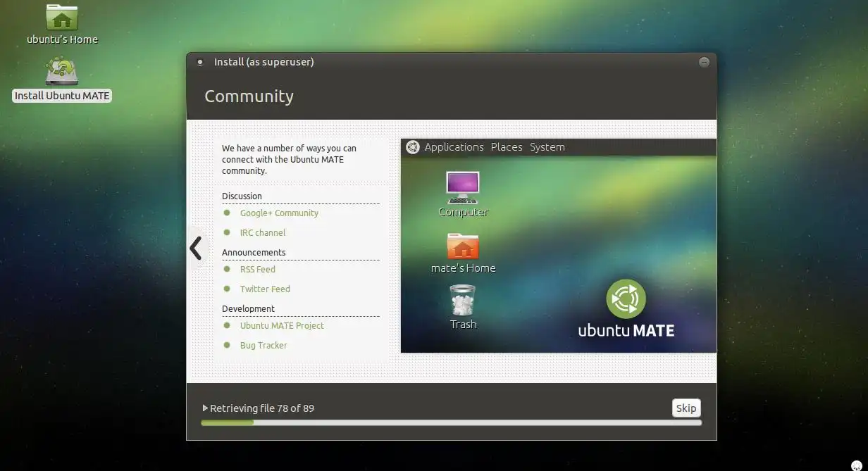Open the IRC channel link

click(263, 232)
